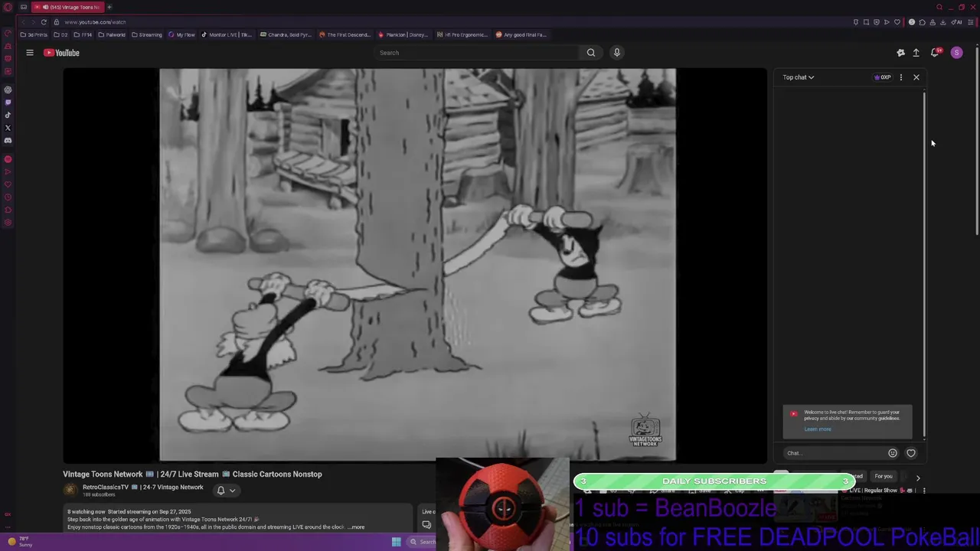Open the account avatar S menu
The width and height of the screenshot is (980, 551).
click(x=956, y=53)
